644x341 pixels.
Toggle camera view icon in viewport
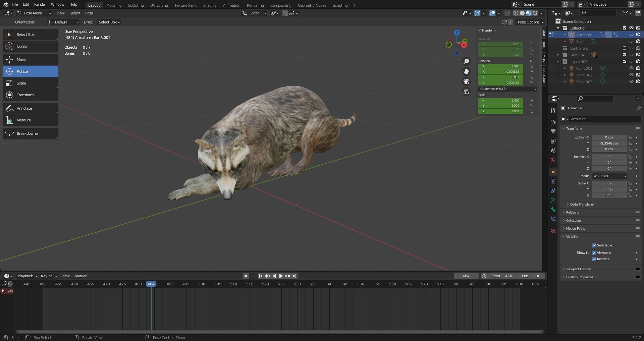click(x=466, y=81)
